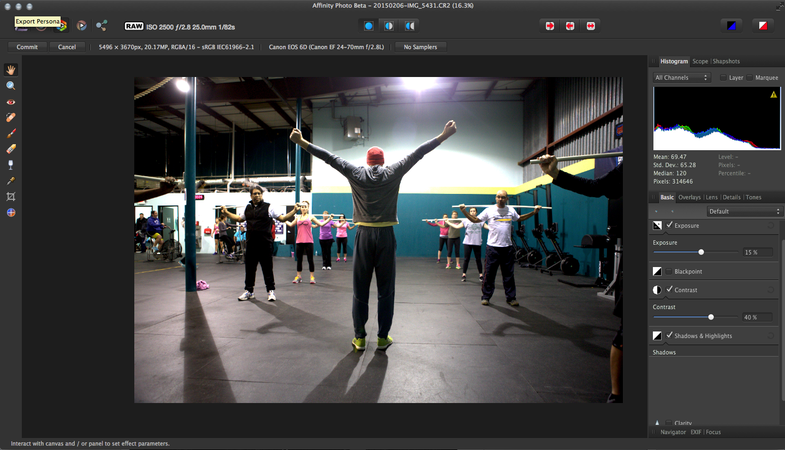Click the Commit button
785x450 pixels.
tap(27, 47)
